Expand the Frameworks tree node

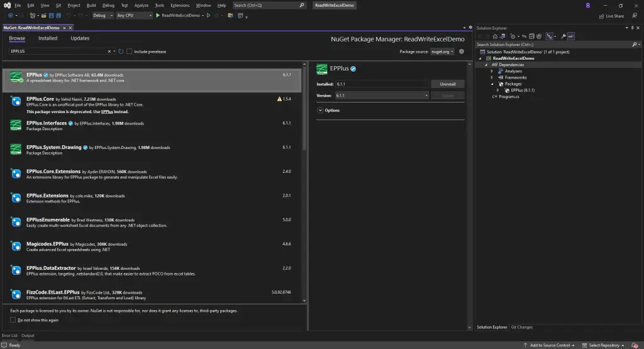(x=492, y=77)
